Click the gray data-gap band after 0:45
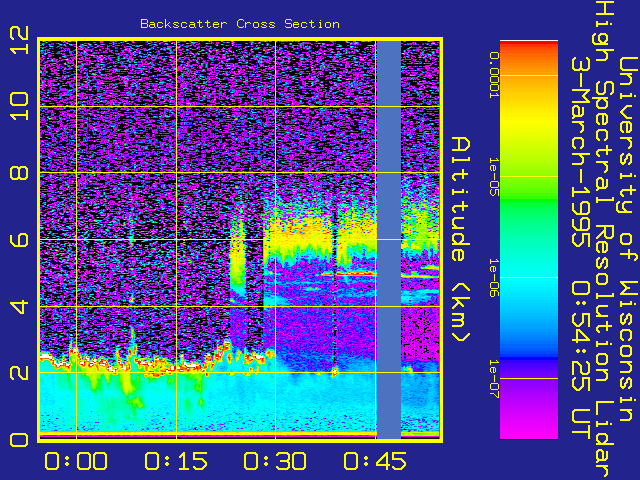The height and width of the screenshot is (480, 640). (388, 240)
